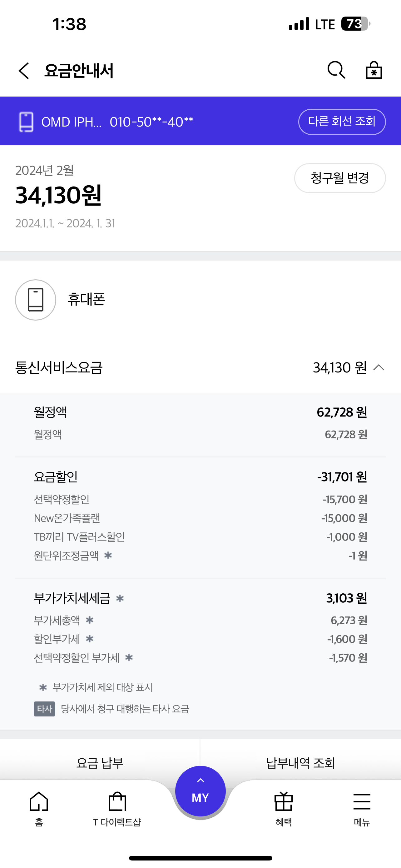Tap phone device icon in purple banner
This screenshot has height=868, width=401.
(x=26, y=122)
